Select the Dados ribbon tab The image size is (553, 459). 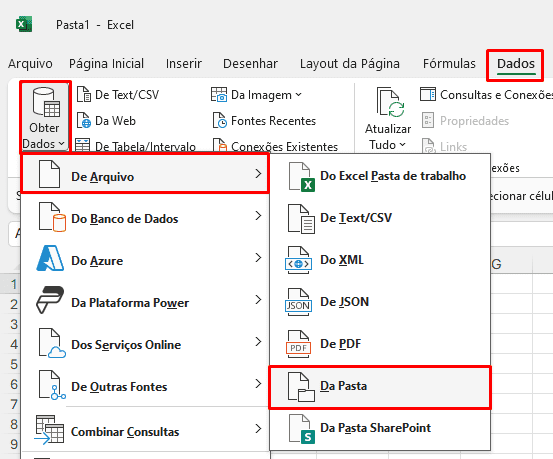point(516,64)
